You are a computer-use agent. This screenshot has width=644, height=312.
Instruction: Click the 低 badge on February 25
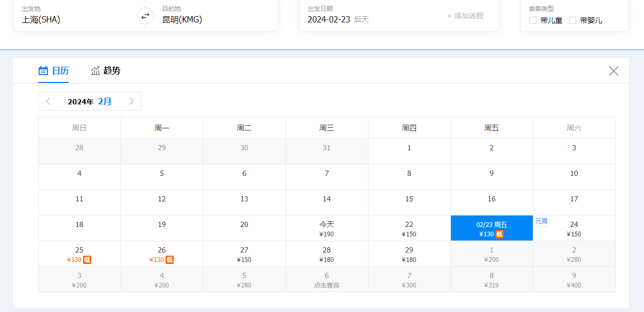coord(87,260)
